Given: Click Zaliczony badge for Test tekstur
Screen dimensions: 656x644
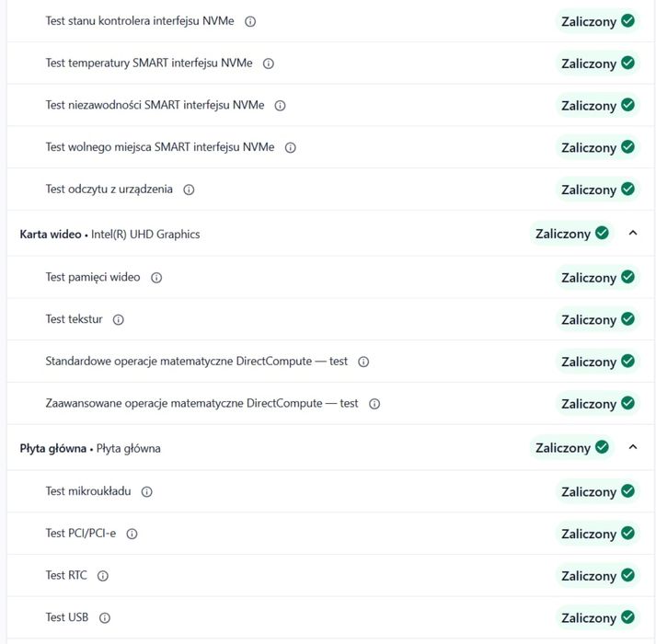Looking at the screenshot, I should tap(597, 320).
